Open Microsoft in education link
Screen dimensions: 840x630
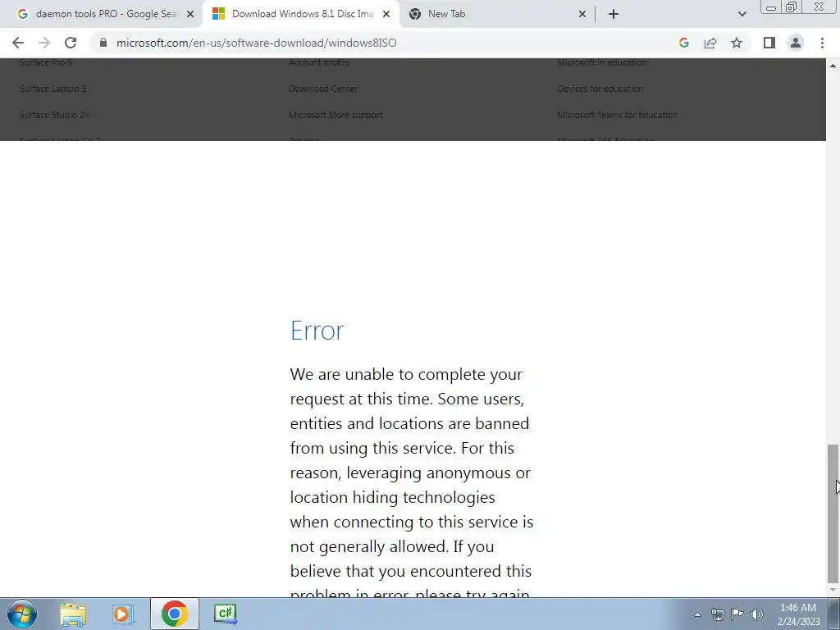(601, 62)
